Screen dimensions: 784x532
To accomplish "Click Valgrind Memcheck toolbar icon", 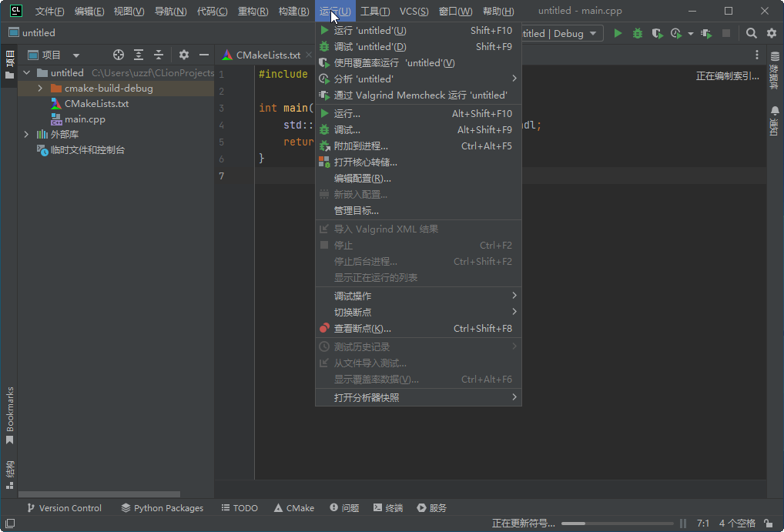I will point(706,34).
